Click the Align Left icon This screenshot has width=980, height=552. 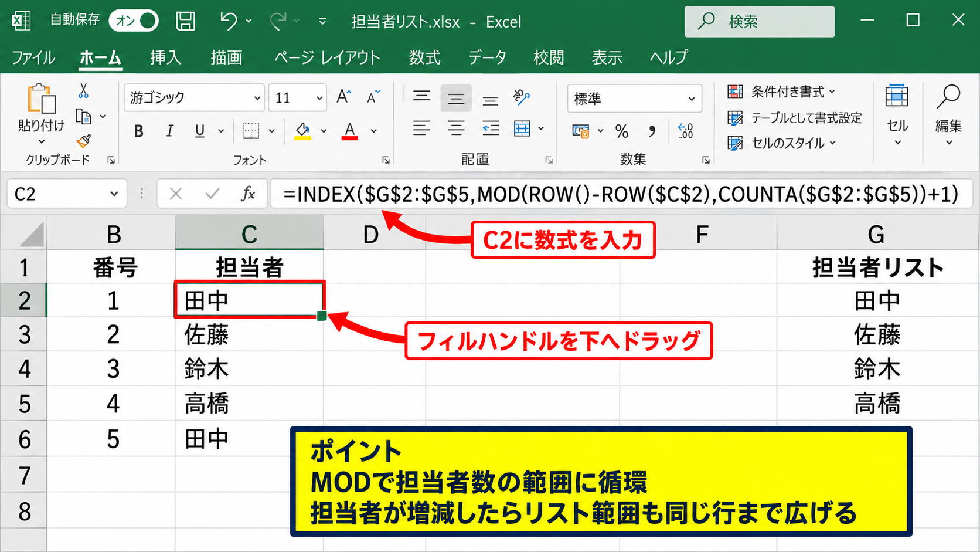421,128
